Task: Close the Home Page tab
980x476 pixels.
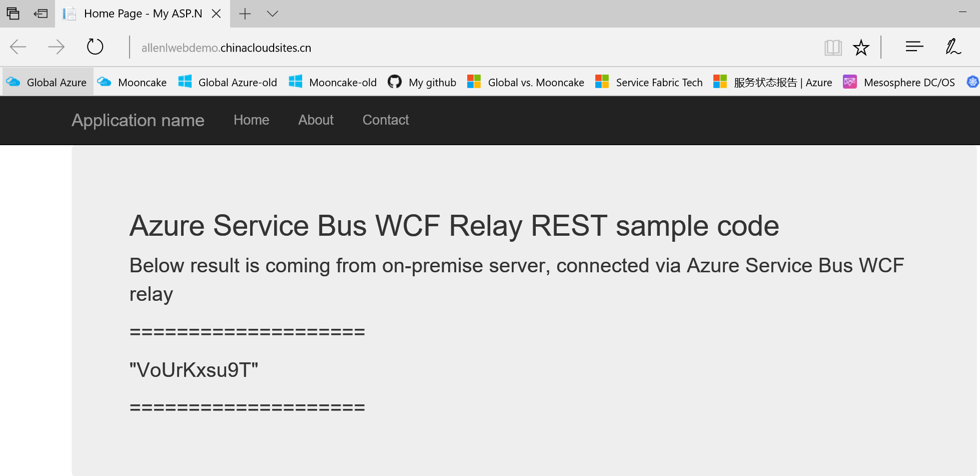Action: click(216, 14)
